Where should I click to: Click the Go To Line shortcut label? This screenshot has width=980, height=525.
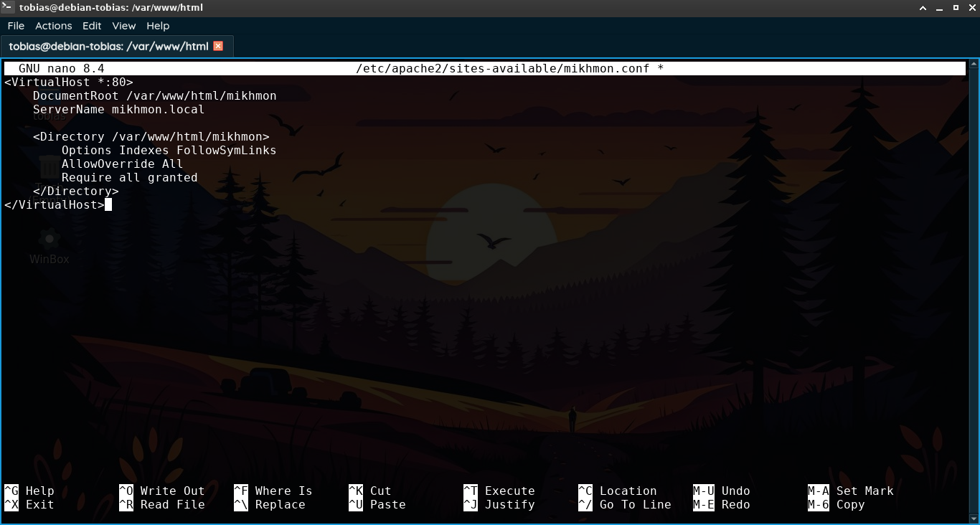pos(635,505)
